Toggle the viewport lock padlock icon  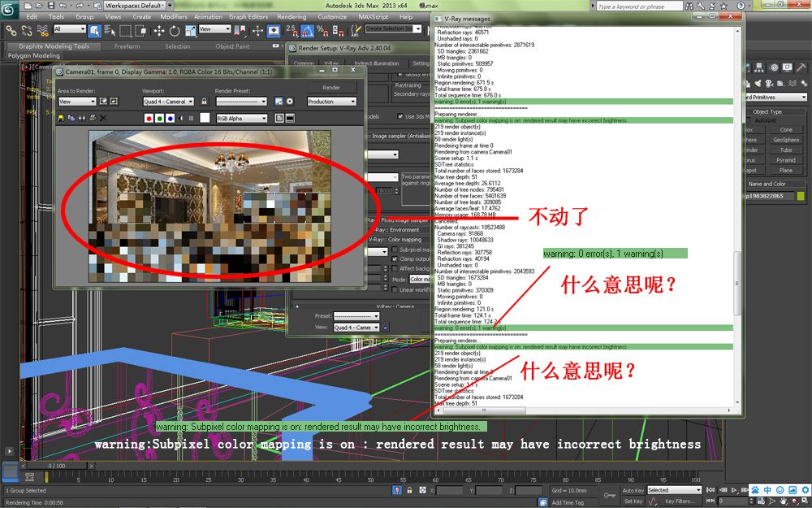point(204,102)
